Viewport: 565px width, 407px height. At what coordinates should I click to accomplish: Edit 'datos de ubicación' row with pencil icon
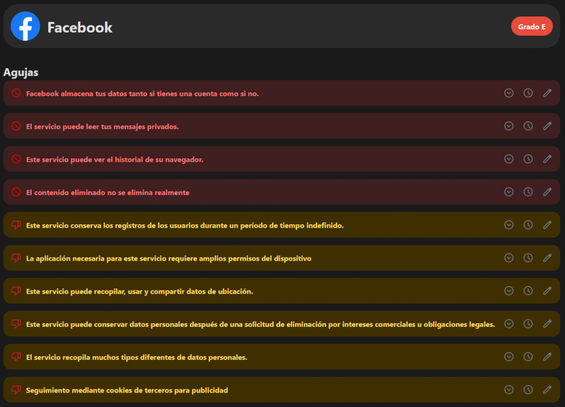click(x=547, y=291)
